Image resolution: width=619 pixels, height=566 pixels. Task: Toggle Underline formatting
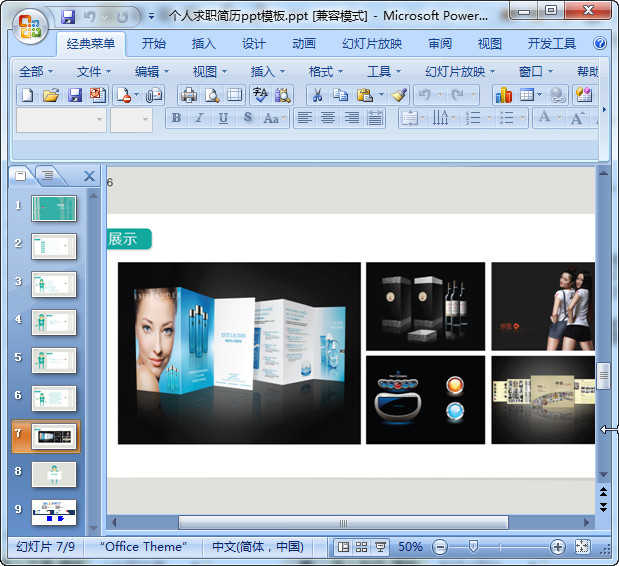point(223,118)
